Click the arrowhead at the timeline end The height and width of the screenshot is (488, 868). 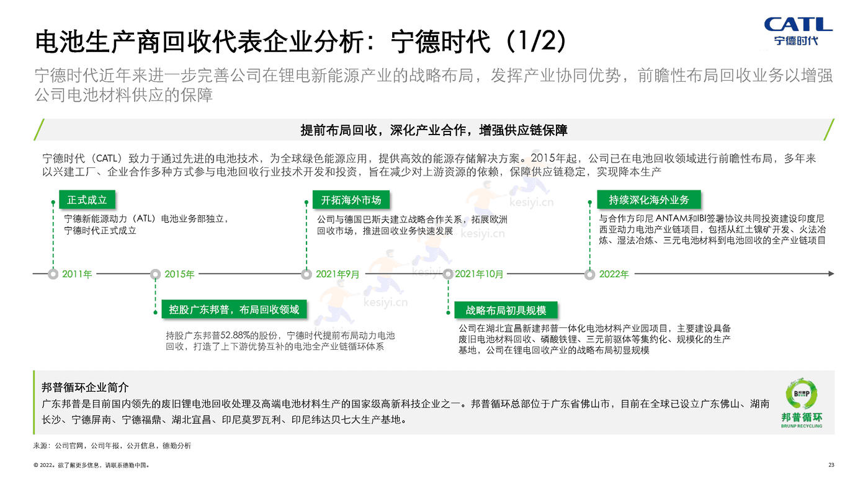coord(831,273)
